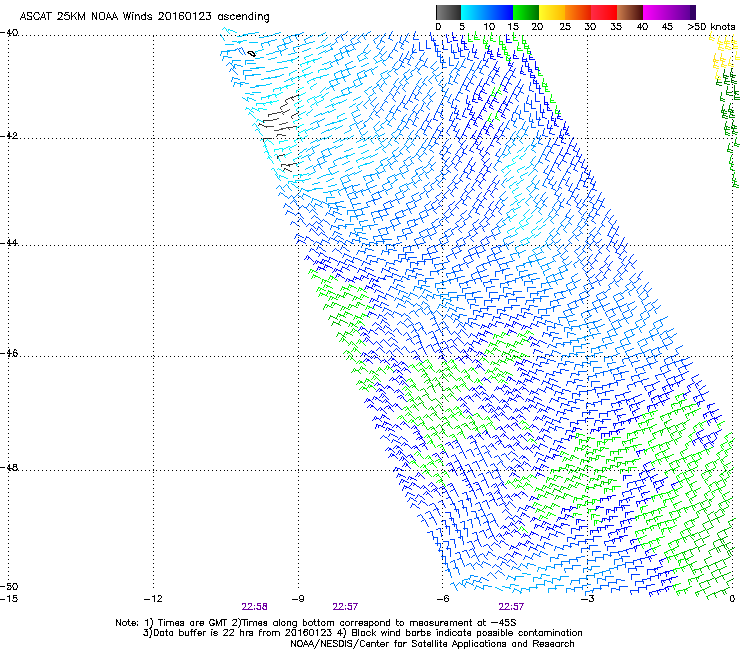This screenshot has height=650, width=740.
Task: Select the cyan-blue 5-15 knots color band
Action: coord(487,12)
